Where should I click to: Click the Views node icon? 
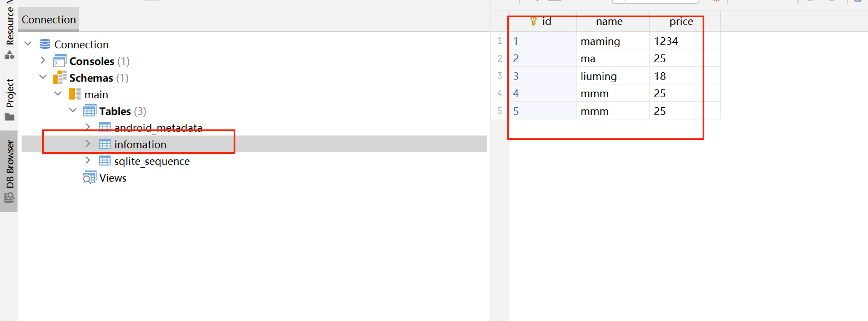[x=89, y=178]
